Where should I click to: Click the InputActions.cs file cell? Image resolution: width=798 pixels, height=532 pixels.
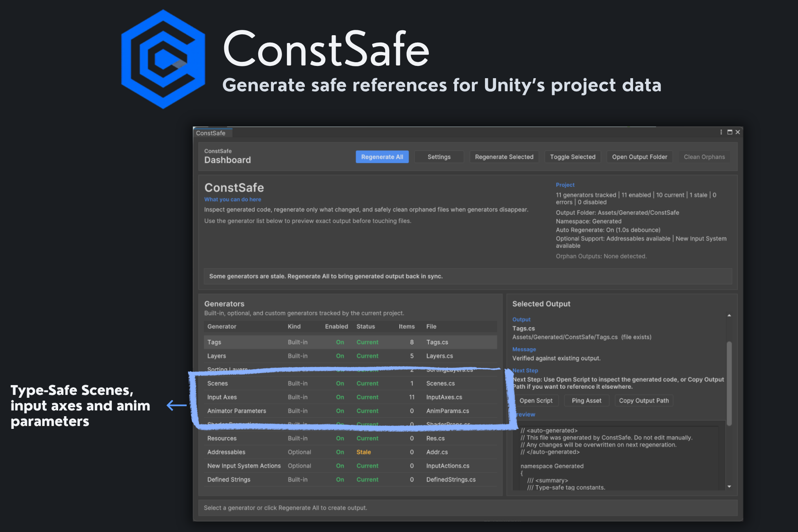click(x=448, y=466)
